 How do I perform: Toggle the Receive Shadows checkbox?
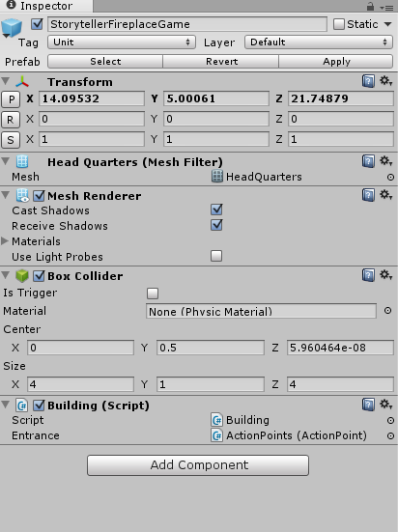[216, 225]
